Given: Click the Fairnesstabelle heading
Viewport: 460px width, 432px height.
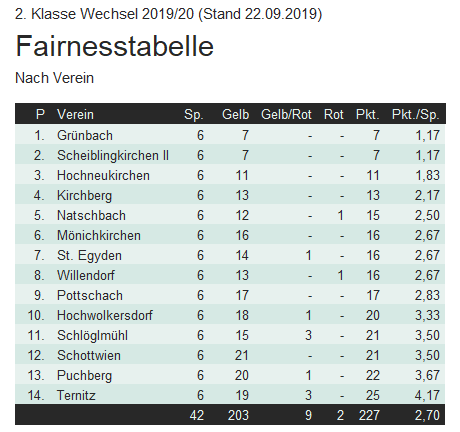Looking at the screenshot, I should 114,46.
